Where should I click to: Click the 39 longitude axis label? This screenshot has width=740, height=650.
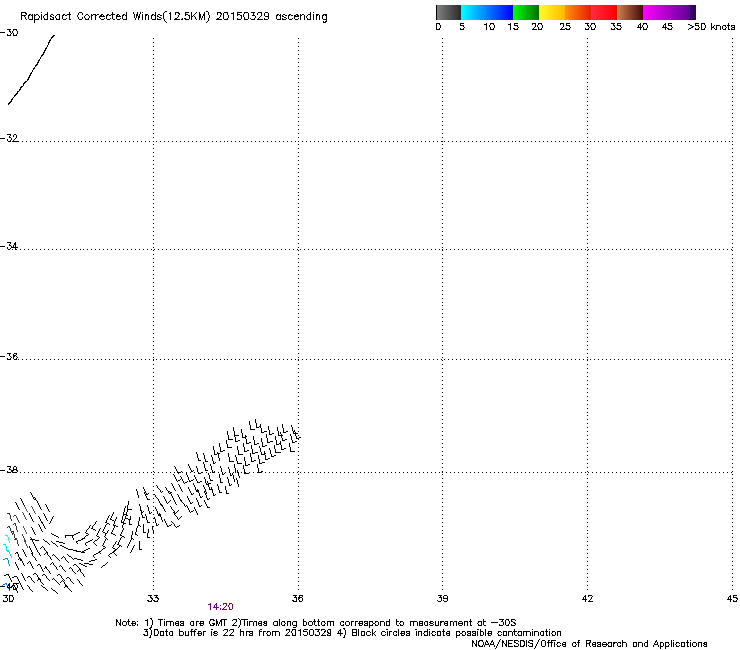tap(442, 599)
